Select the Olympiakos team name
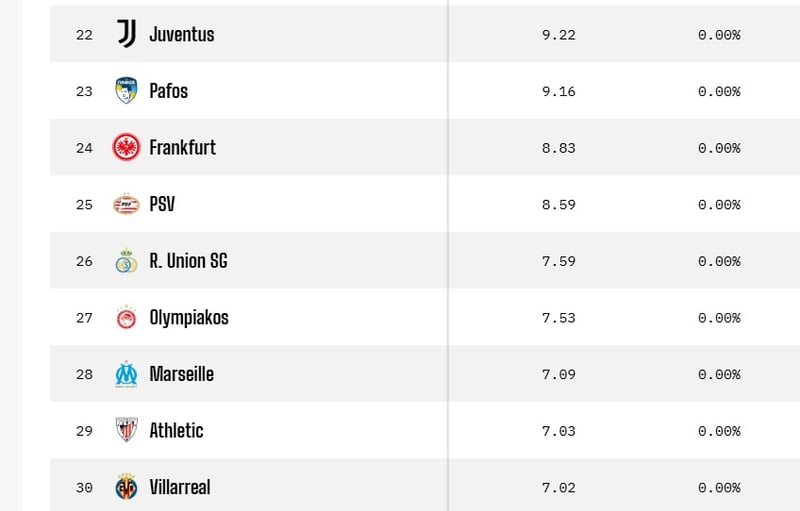800x511 pixels. click(x=188, y=317)
